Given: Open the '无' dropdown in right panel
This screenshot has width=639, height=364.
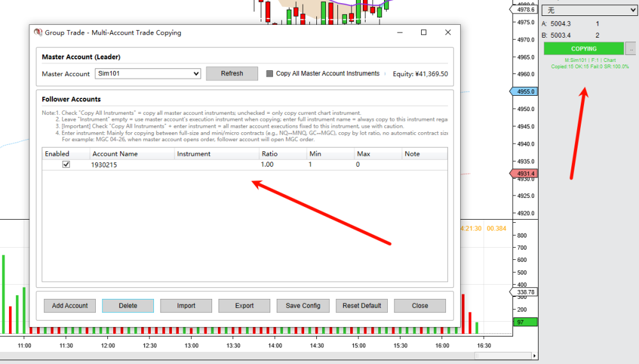Looking at the screenshot, I should pyautogui.click(x=588, y=10).
